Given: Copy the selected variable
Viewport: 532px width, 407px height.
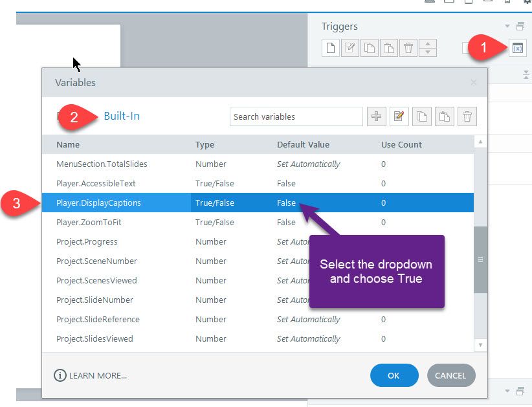Looking at the screenshot, I should [x=422, y=116].
